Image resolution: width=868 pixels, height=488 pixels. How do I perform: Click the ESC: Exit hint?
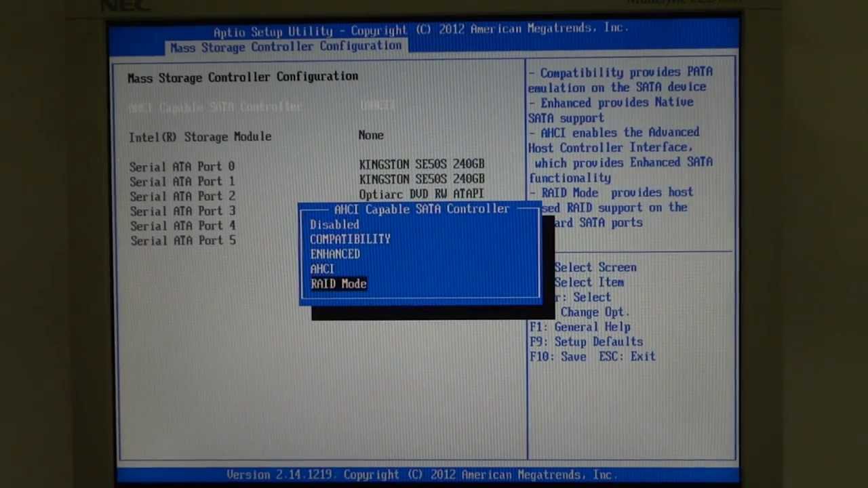pos(627,357)
